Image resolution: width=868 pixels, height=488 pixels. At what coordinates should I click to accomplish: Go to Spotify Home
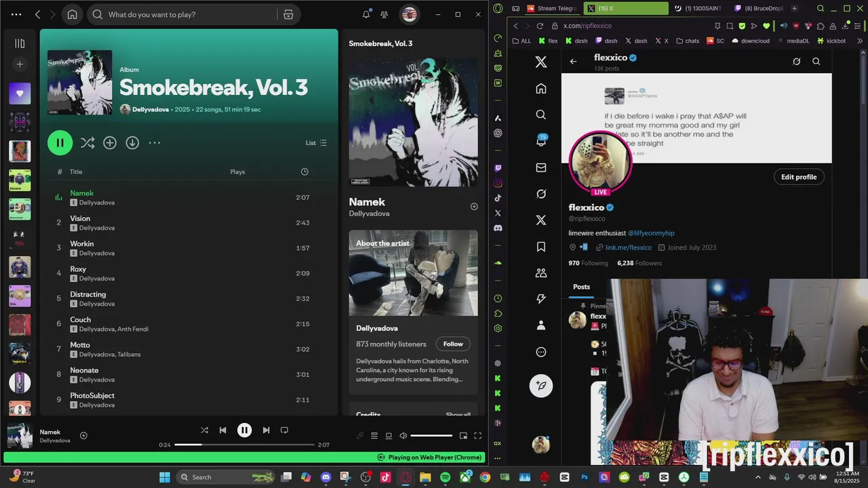[x=73, y=14]
